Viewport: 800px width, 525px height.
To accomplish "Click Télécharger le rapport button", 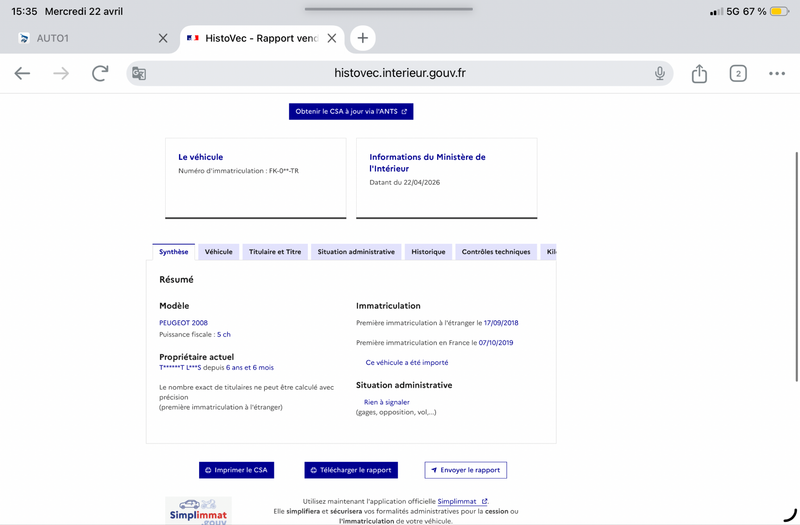I will click(x=351, y=470).
